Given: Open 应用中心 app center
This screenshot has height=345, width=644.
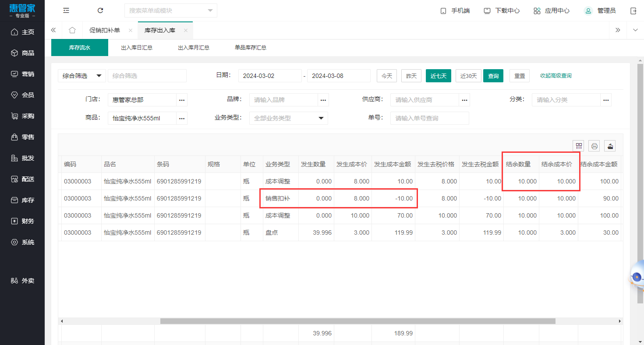Looking at the screenshot, I should [x=551, y=11].
